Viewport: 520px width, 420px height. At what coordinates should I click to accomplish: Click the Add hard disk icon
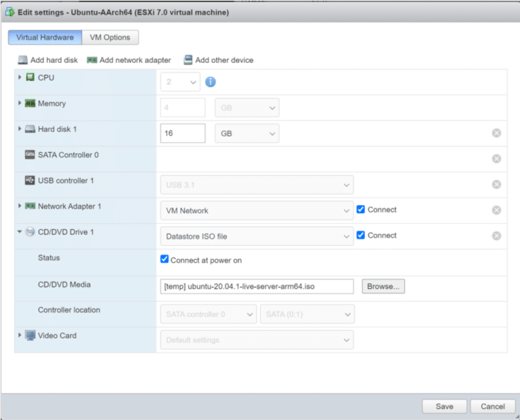click(22, 60)
